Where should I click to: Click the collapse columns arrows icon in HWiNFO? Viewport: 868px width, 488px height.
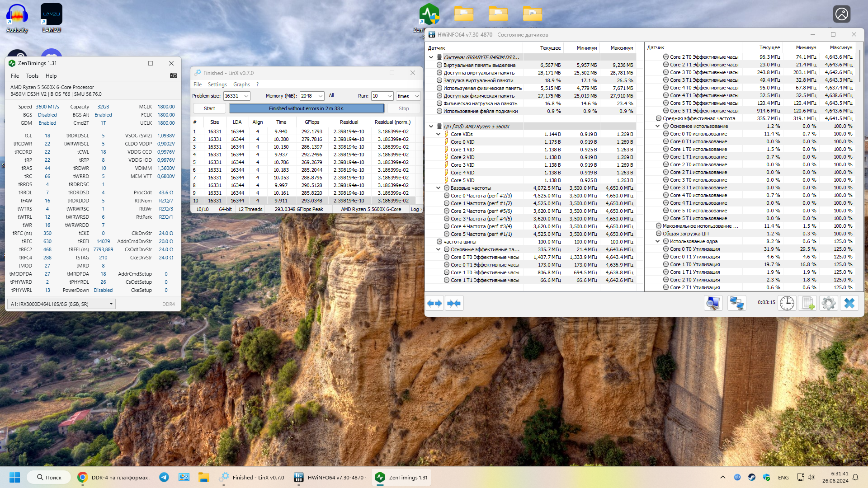pyautogui.click(x=453, y=304)
